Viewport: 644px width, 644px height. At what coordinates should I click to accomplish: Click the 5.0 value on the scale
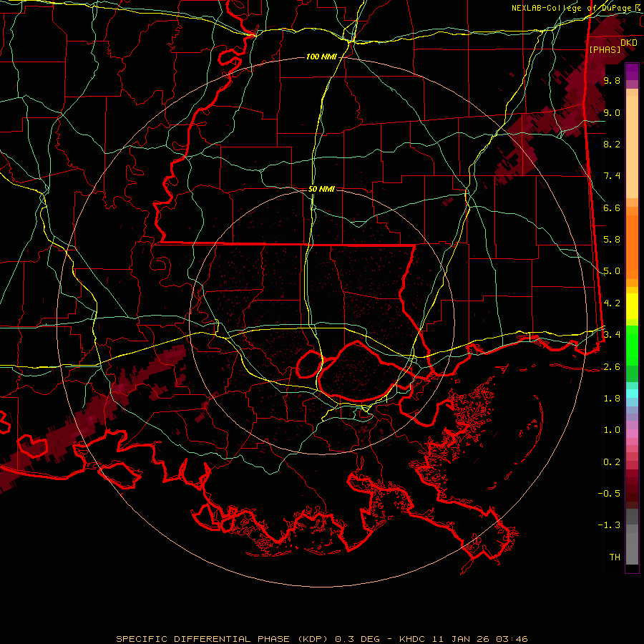[612, 271]
